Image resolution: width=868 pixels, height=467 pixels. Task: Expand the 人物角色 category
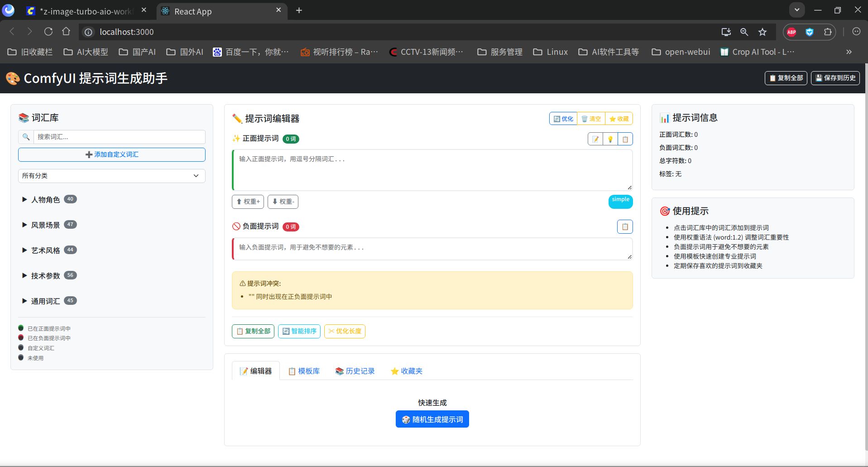pyautogui.click(x=49, y=199)
